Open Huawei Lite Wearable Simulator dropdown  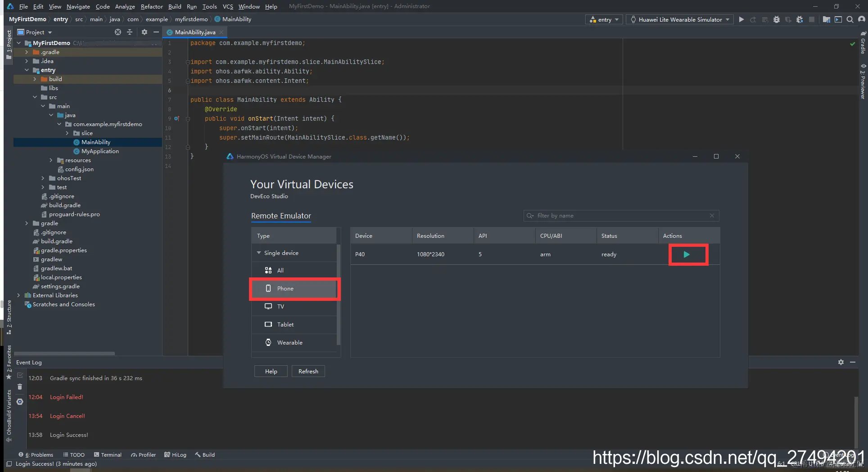pyautogui.click(x=679, y=19)
